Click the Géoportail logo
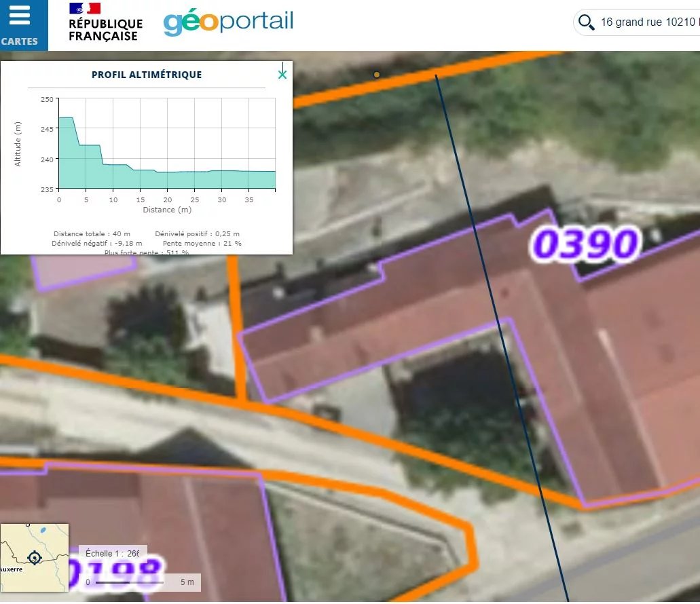This screenshot has height=604, width=700. [228, 22]
